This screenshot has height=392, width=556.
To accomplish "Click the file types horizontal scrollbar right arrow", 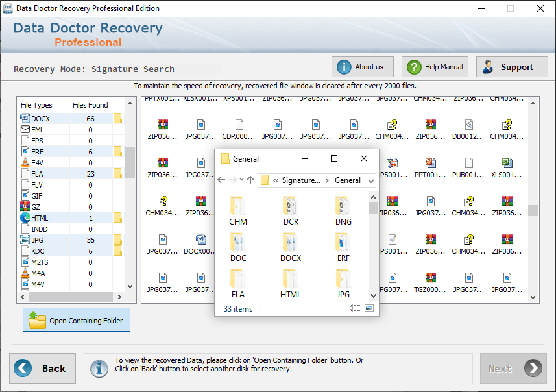I will point(119,297).
